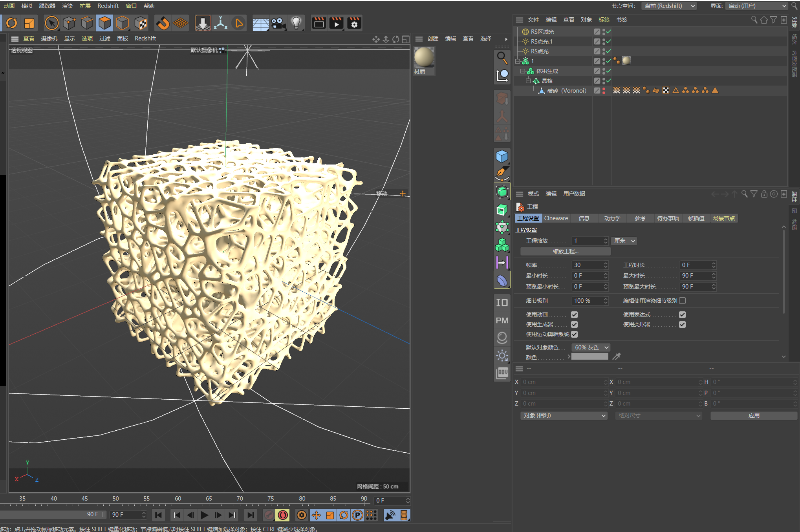Screen dimensions: 800x532
Task: Enable 编辑使用渲染细节级别 checkbox
Action: [x=682, y=300]
